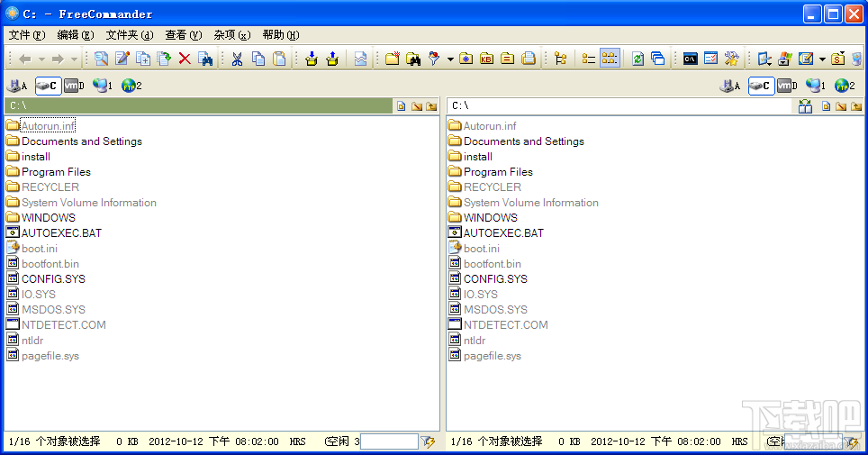Click the copy files icon with plus sign
Screen dimensions: 868x455
click(x=143, y=59)
